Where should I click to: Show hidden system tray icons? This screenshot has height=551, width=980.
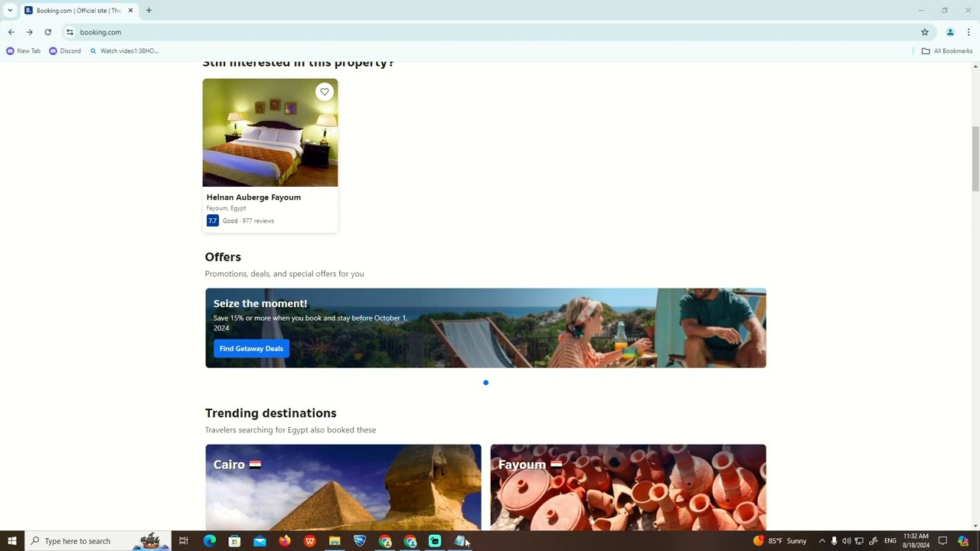pos(822,541)
